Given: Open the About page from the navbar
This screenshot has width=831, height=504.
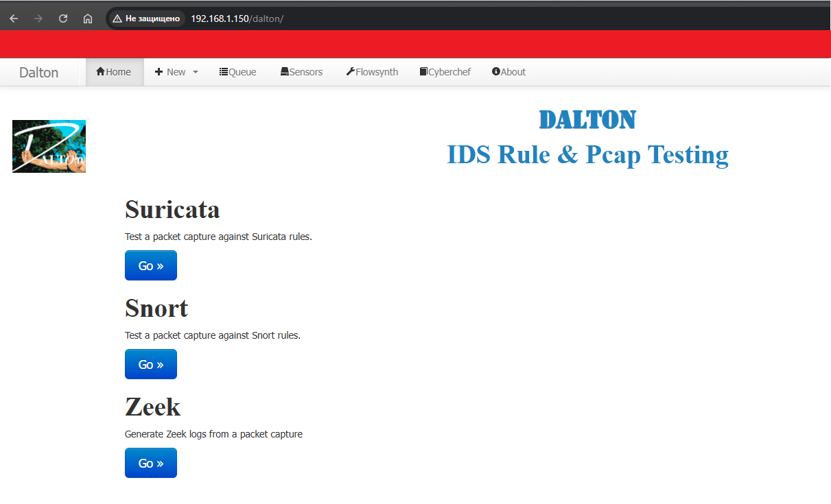Looking at the screenshot, I should [509, 72].
